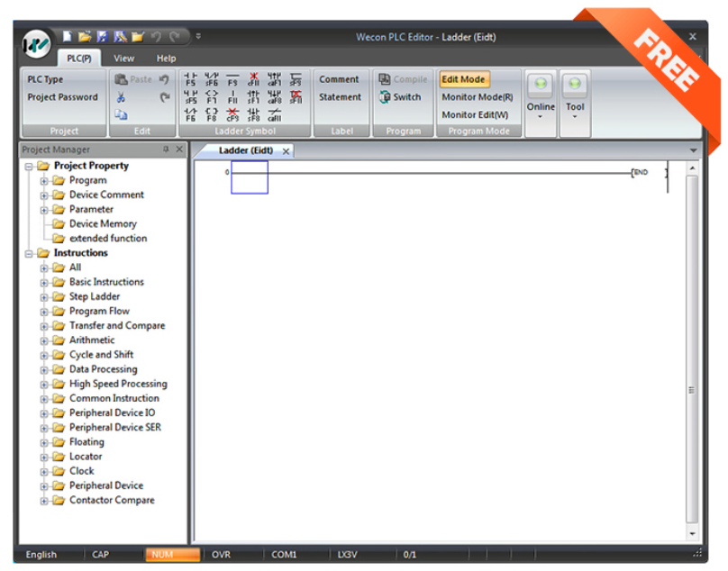
Task: Save project with the floppy disk icon
Action: (x=102, y=36)
